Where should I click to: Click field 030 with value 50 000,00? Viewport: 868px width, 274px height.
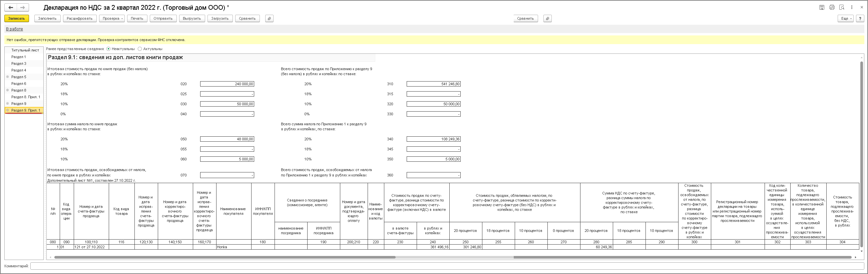pyautogui.click(x=227, y=104)
